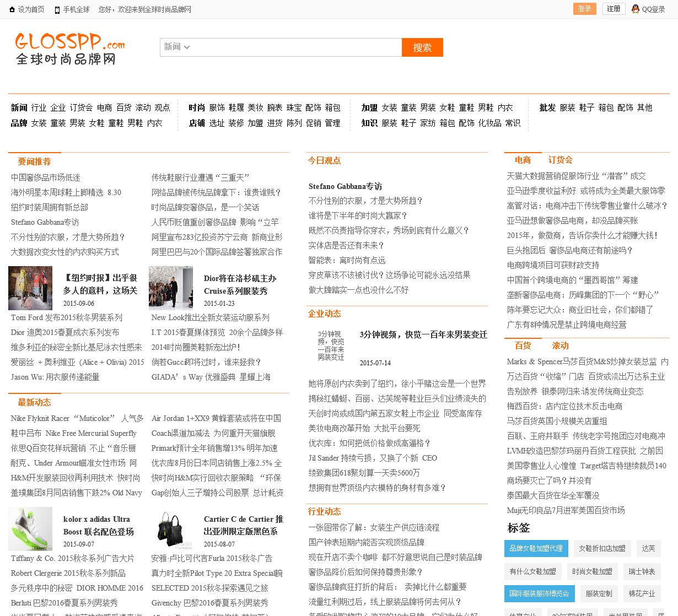Screen dimensions: 678x616
Task: Click the orange 登录 button
Action: coord(585,9)
